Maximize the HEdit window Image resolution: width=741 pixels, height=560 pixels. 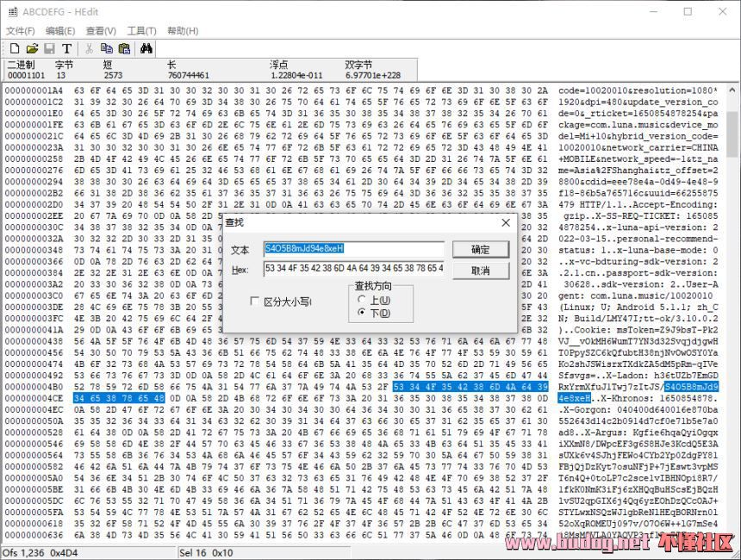point(688,12)
